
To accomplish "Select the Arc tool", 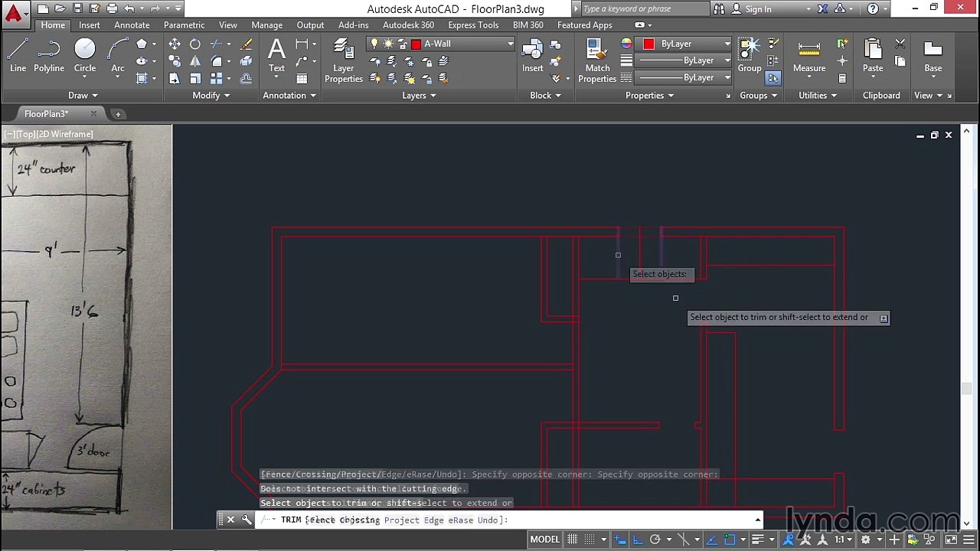I will tap(118, 56).
